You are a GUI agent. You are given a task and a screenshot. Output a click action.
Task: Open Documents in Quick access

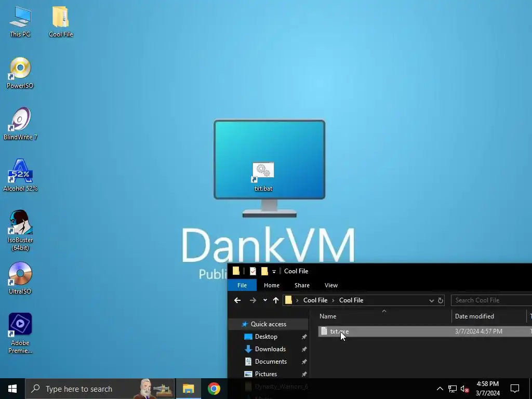pos(271,362)
